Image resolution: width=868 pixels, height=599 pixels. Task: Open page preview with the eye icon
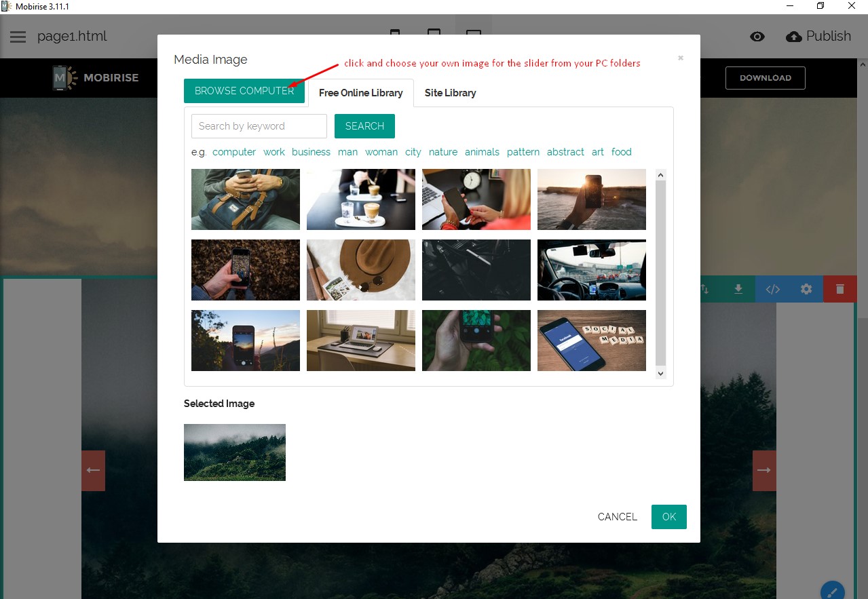pyautogui.click(x=757, y=37)
